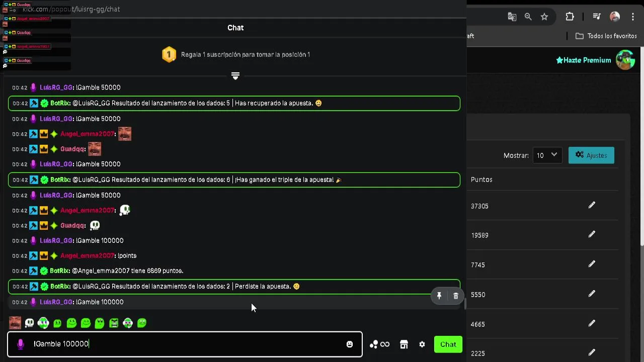Image resolution: width=644 pixels, height=362 pixels.
Task: Click the Ajustes settings button
Action: tap(591, 155)
